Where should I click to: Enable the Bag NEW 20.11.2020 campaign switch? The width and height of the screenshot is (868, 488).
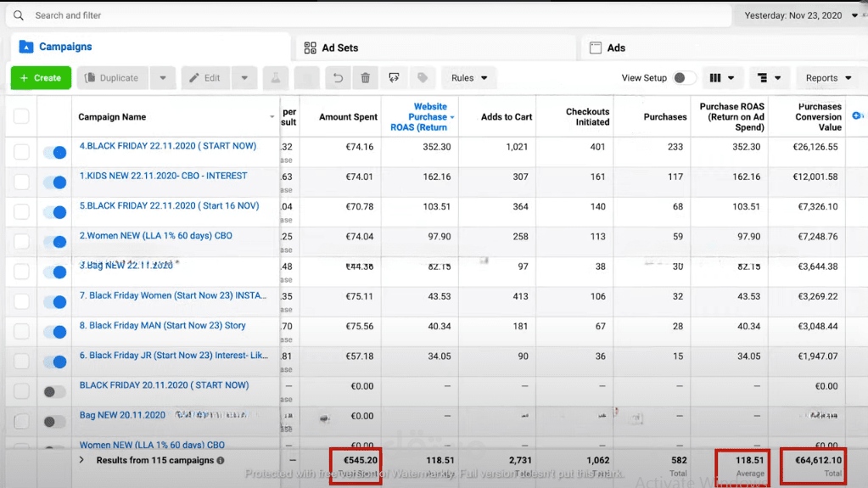point(55,422)
